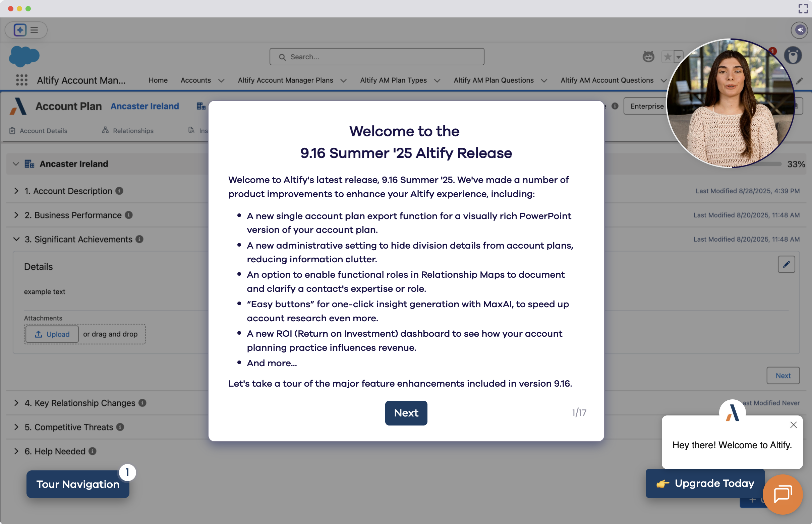
Task: Expand Altify Account Manager Plans chevron
Action: [343, 81]
